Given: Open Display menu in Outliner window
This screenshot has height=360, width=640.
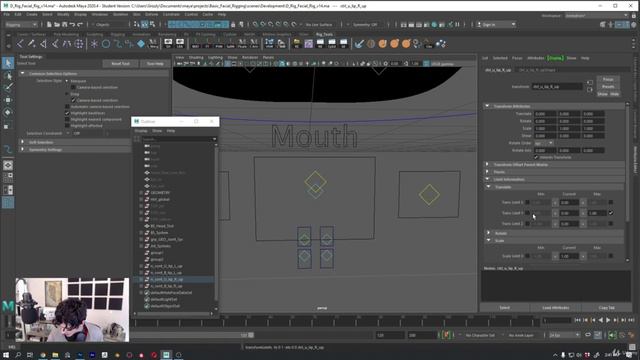Looking at the screenshot, I should [x=141, y=131].
